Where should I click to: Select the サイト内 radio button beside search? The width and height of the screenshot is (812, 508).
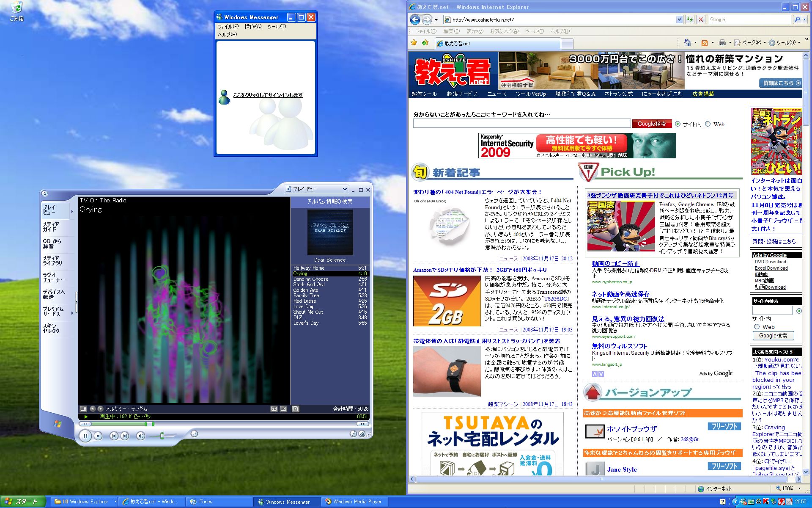click(678, 124)
